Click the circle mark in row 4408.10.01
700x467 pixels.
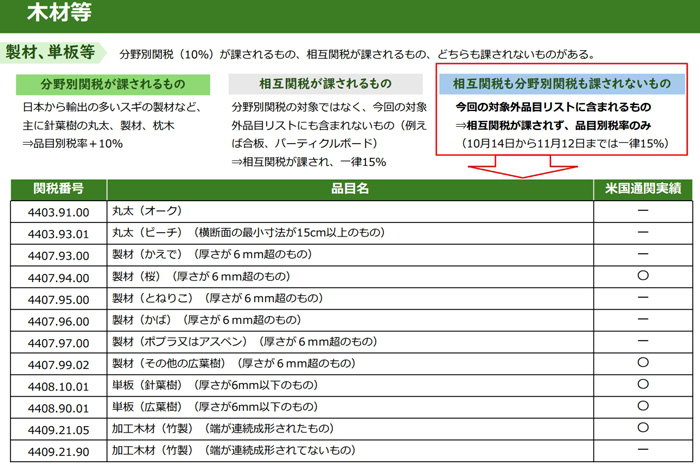pos(643,385)
